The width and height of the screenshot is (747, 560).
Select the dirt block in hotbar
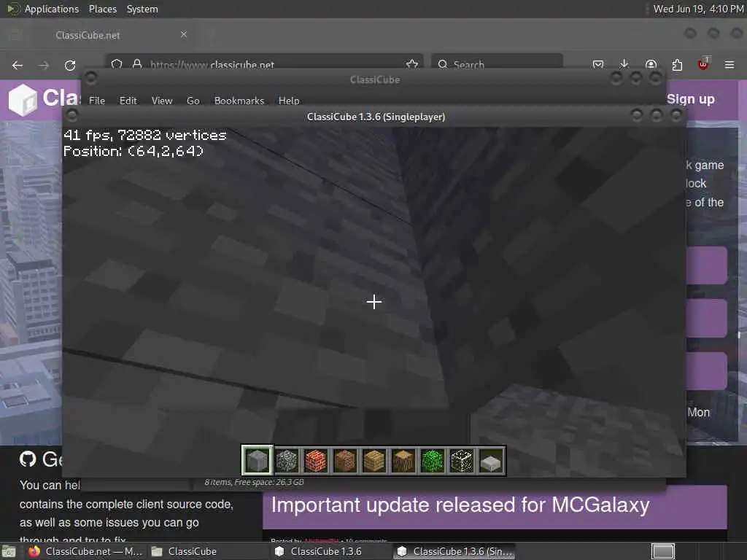click(345, 461)
